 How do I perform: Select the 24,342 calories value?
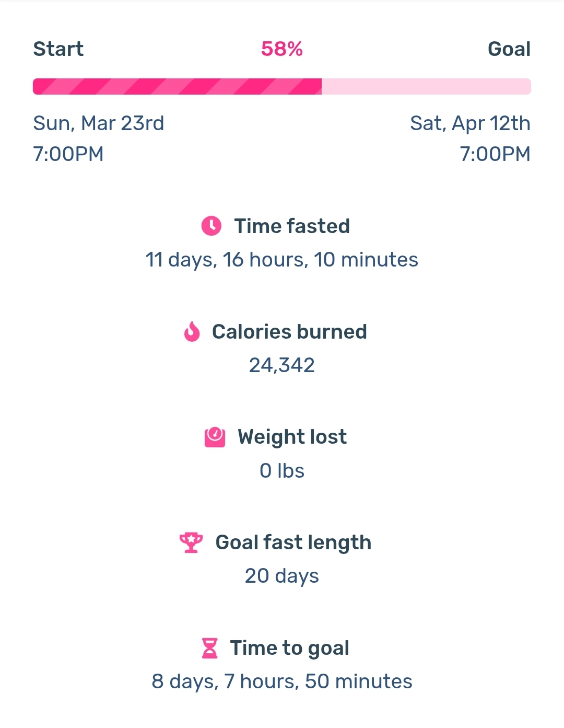point(282,365)
